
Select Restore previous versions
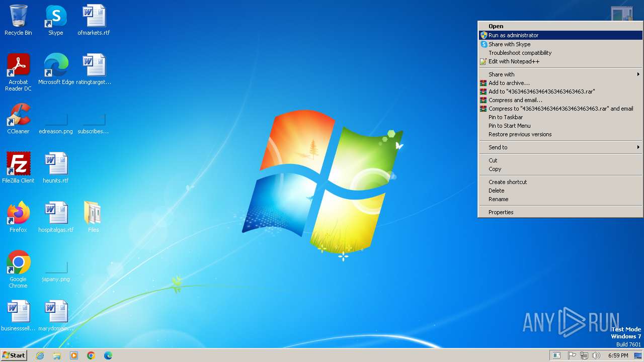(560, 134)
